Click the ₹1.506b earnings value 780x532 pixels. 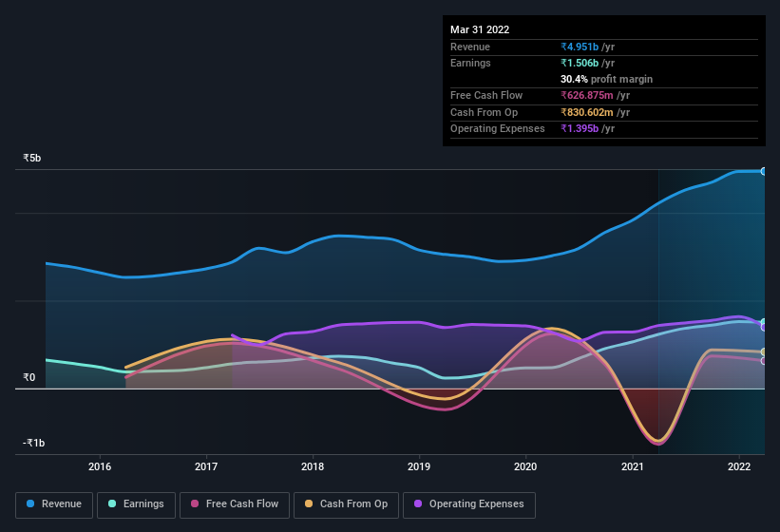580,63
